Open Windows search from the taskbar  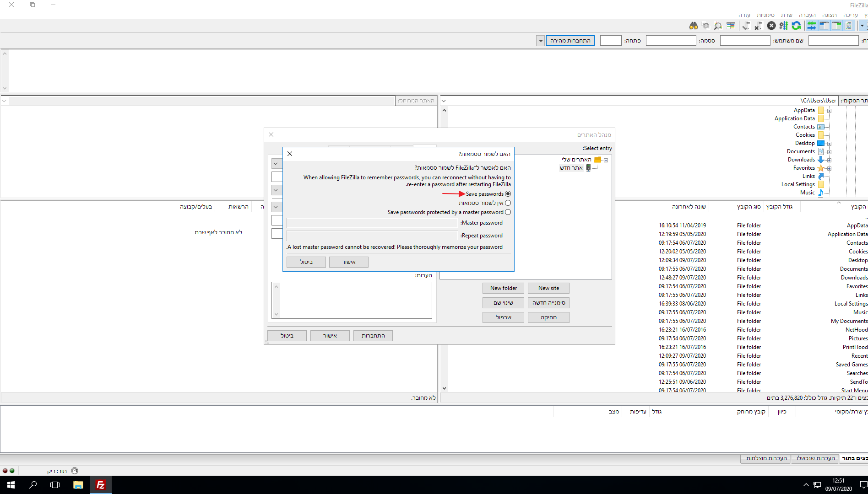33,485
